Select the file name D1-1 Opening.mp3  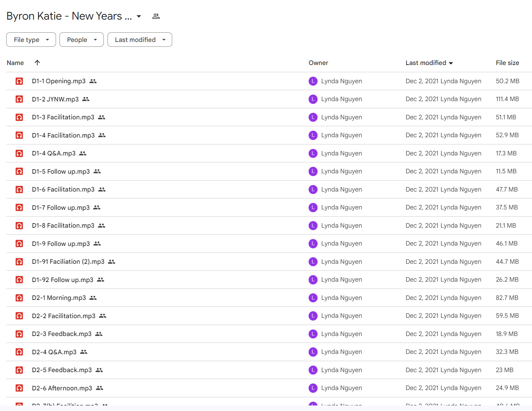point(59,81)
